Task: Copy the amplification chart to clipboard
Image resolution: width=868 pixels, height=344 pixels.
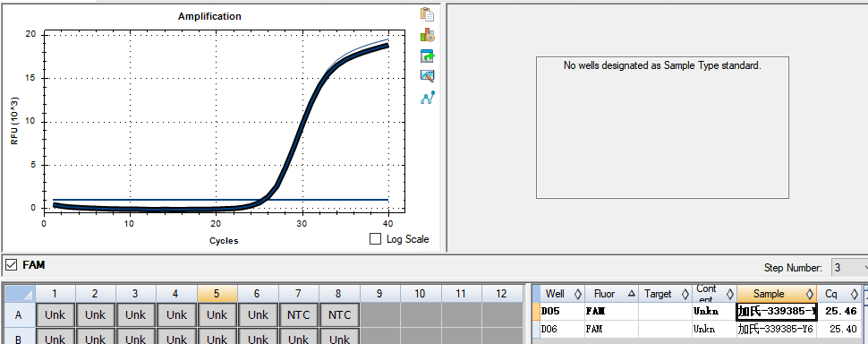Action: pyautogui.click(x=427, y=14)
